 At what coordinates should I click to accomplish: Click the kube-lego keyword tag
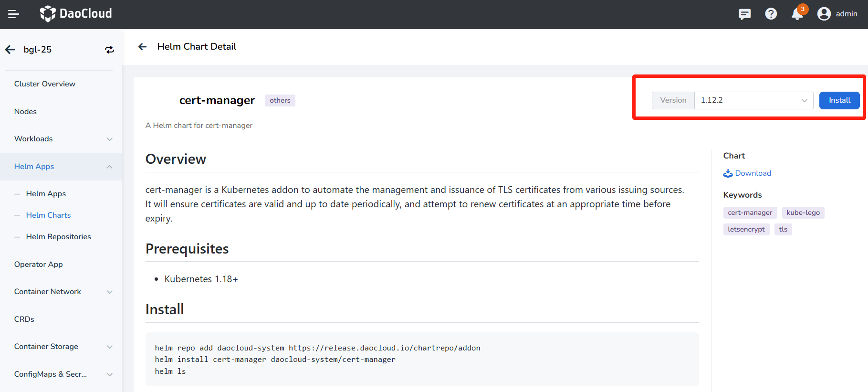803,213
